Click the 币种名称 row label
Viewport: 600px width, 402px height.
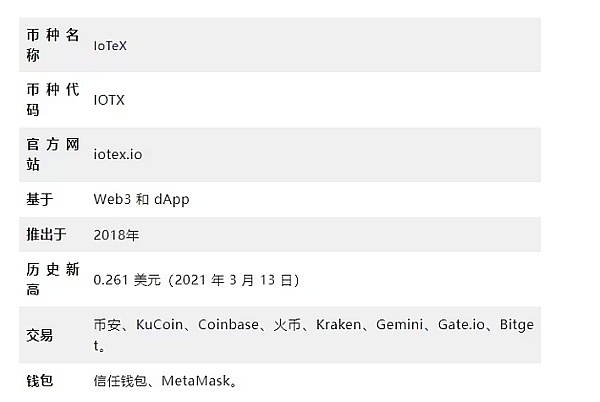point(52,45)
